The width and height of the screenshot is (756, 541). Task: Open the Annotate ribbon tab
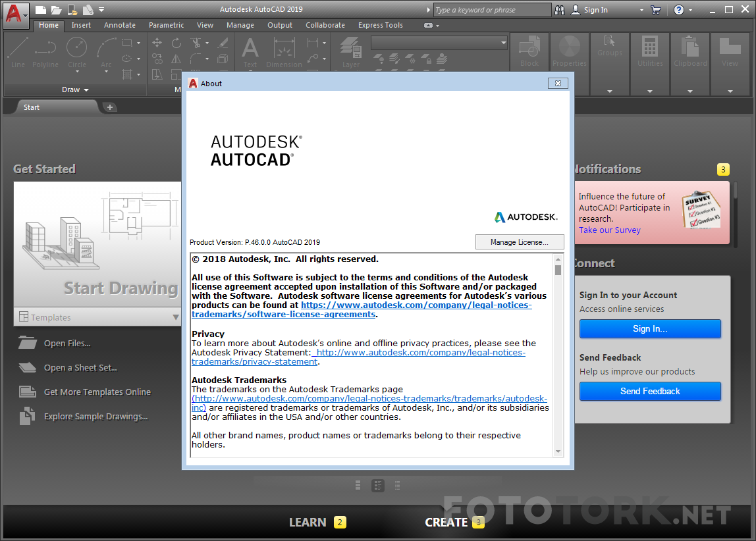point(120,25)
